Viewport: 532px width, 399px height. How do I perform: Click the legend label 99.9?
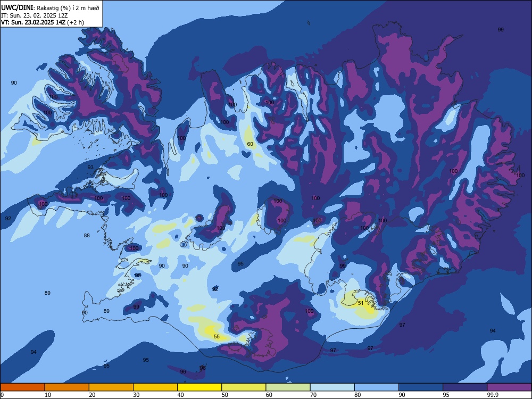click(x=492, y=395)
